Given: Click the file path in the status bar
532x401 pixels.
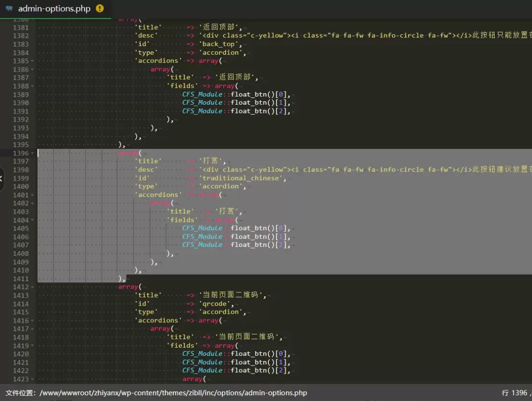Looking at the screenshot, I should point(173,393).
